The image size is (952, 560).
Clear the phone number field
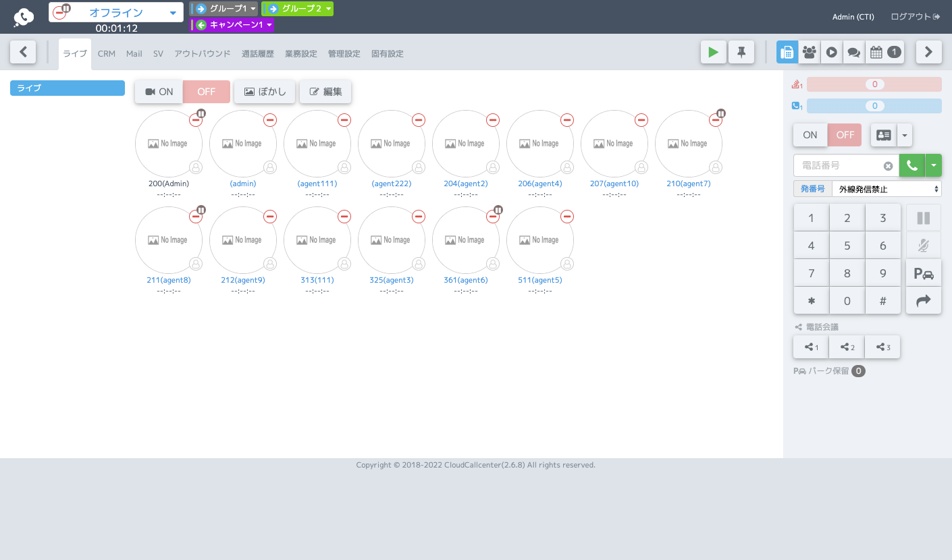click(888, 166)
